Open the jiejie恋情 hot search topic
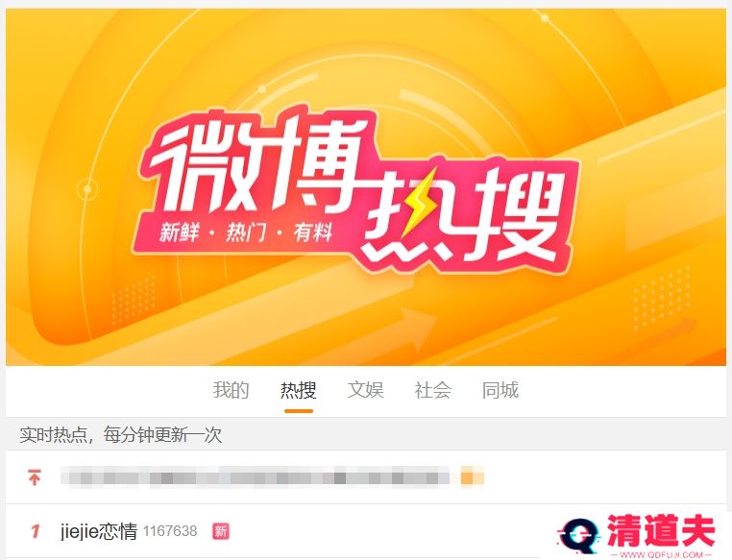The image size is (732, 560). tap(99, 531)
